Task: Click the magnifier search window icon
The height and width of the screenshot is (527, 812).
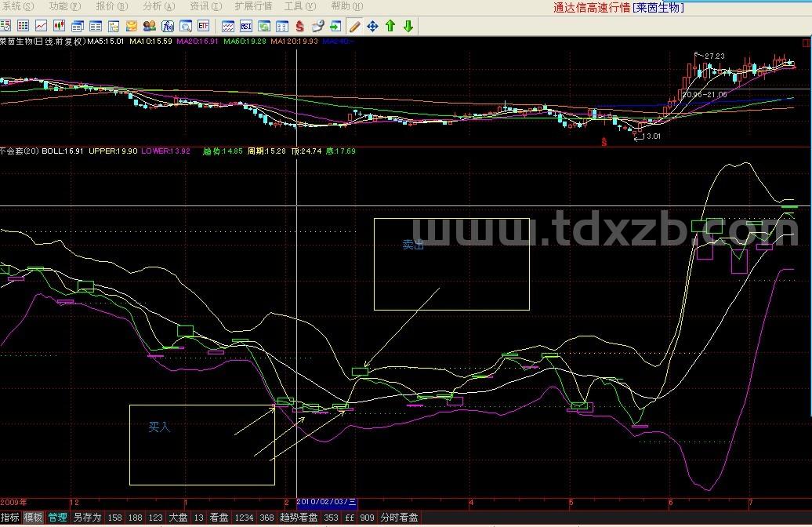Action: (x=186, y=25)
